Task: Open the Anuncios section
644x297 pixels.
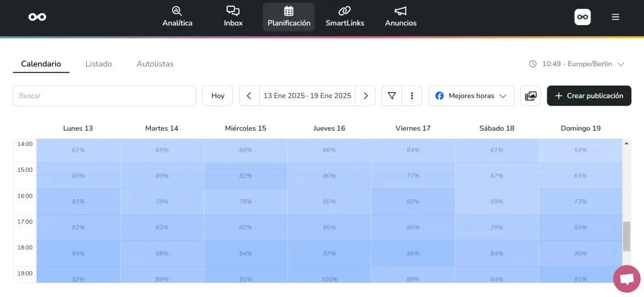Action: click(x=401, y=17)
